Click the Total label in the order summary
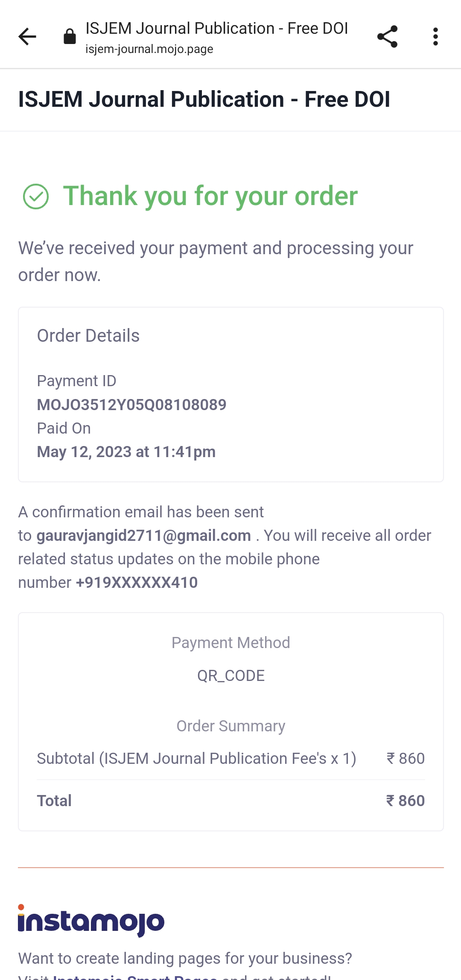The width and height of the screenshot is (461, 980). 54,801
